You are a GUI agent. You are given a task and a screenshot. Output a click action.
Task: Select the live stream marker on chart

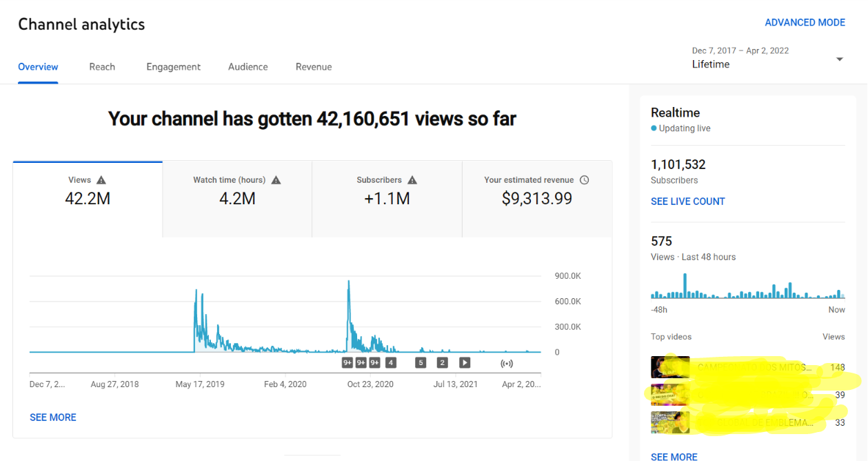tap(507, 362)
